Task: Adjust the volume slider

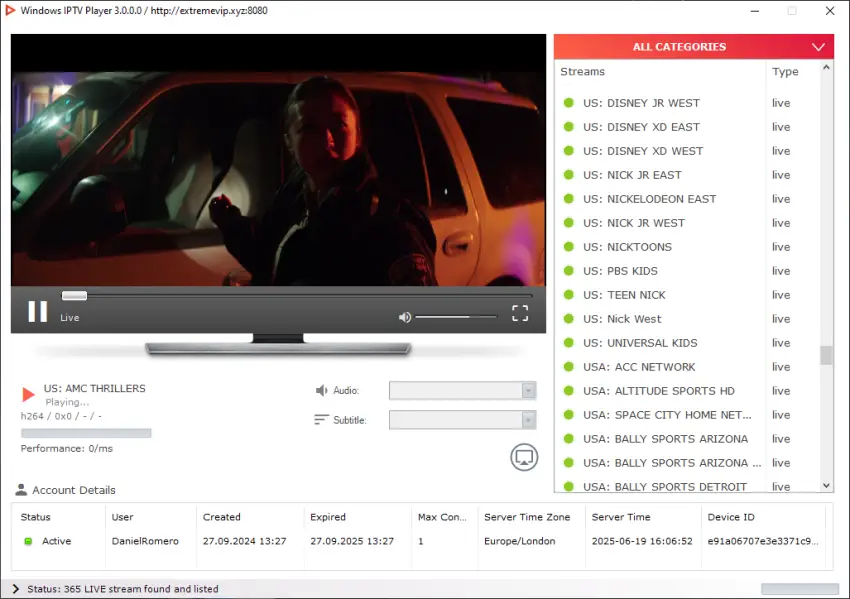Action: (x=456, y=317)
